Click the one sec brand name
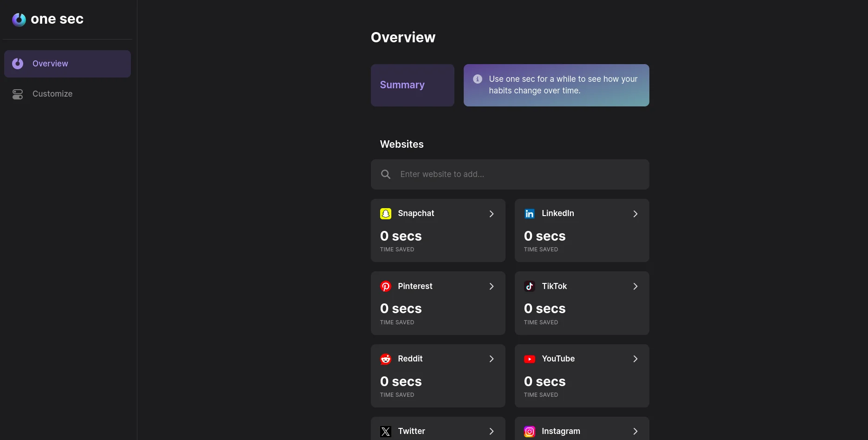The image size is (868, 440). tap(57, 19)
